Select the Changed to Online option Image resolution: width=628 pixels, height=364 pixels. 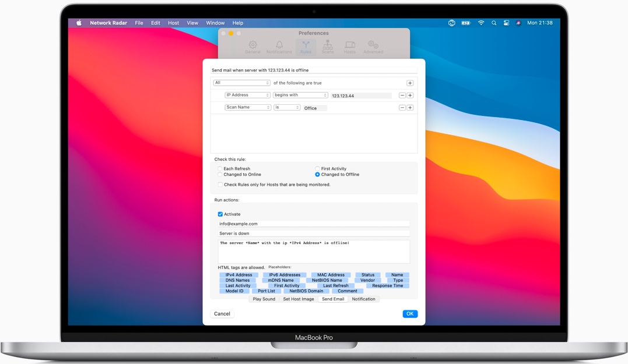[x=220, y=175]
